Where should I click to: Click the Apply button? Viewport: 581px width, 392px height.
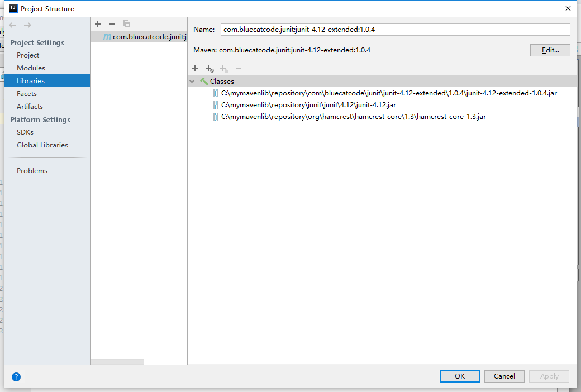click(x=549, y=376)
